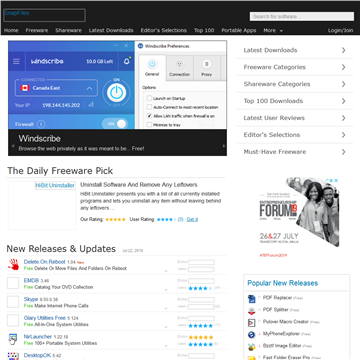This screenshot has height=360, width=360.
Task: Click the NirLauncher app icon
Action: (x=13, y=339)
